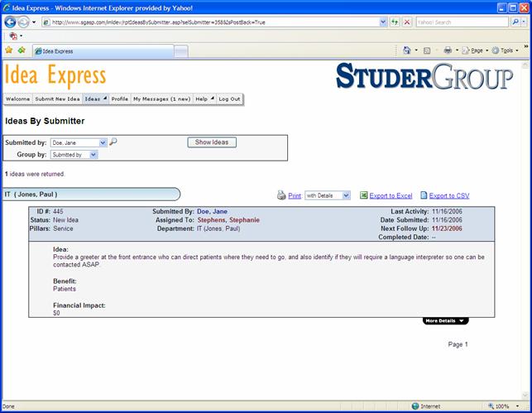532x413 pixels.
Task: Click the toolbar overflow chevron
Action: pyautogui.click(x=526, y=46)
